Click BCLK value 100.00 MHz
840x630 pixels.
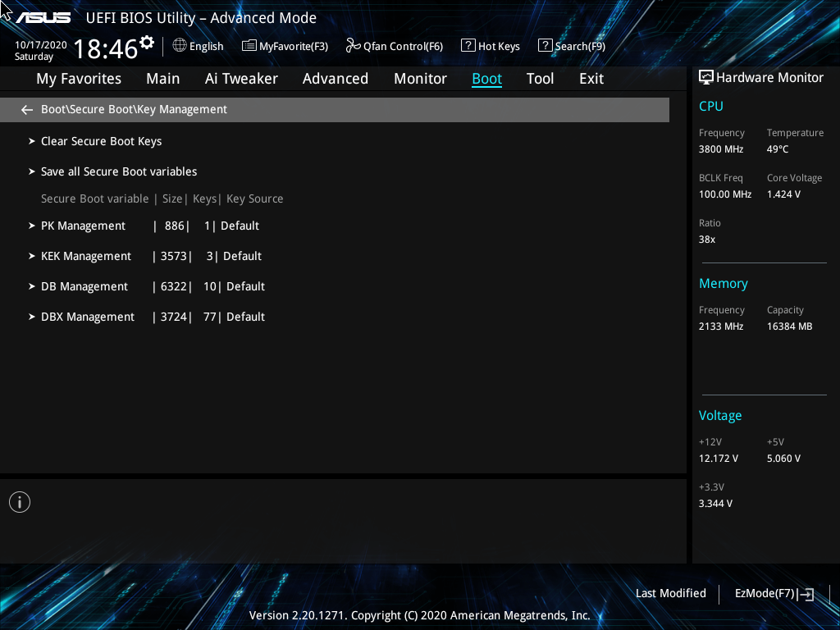coord(725,194)
